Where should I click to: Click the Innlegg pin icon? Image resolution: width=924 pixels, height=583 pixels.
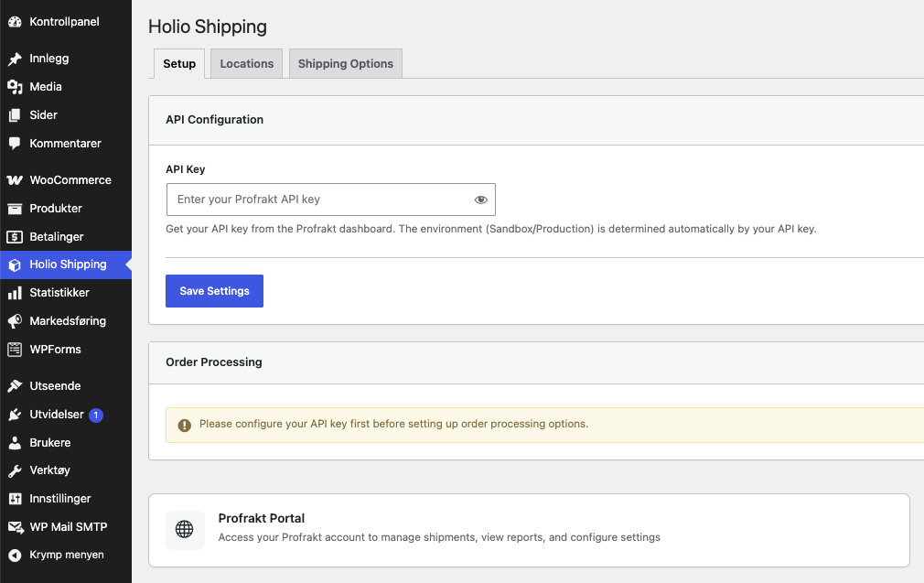pos(15,59)
